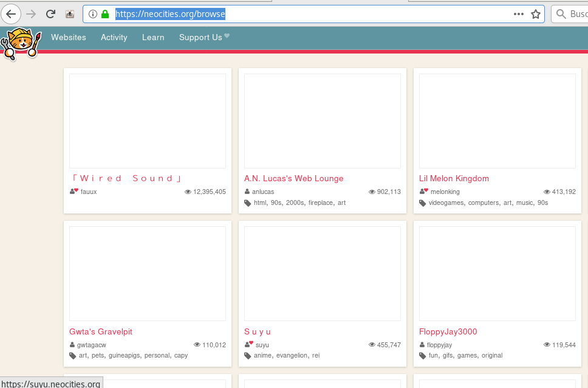This screenshot has width=588, height=388.
Task: Click the user icon next to anlucas
Action: 248,191
